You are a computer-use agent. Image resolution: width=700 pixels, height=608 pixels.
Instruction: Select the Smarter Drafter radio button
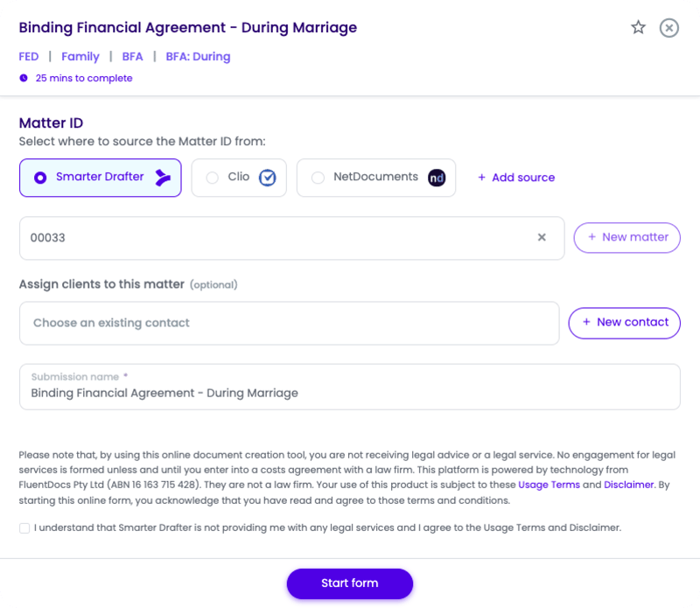[x=40, y=178]
